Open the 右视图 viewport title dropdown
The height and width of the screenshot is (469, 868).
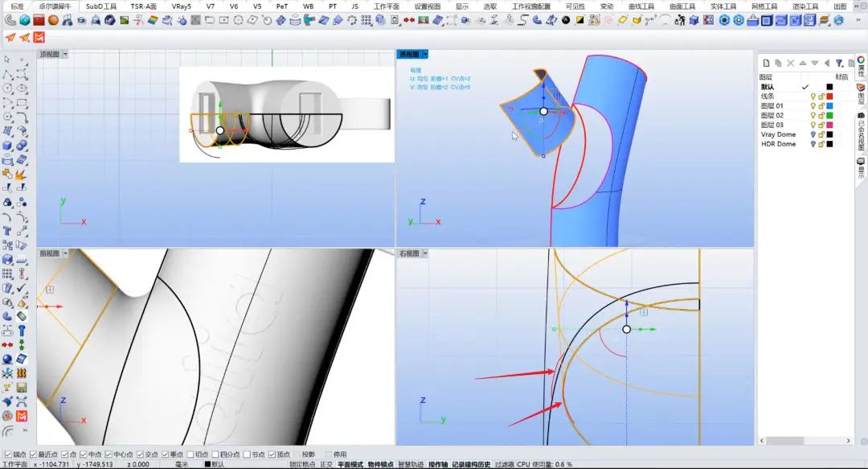click(x=424, y=253)
